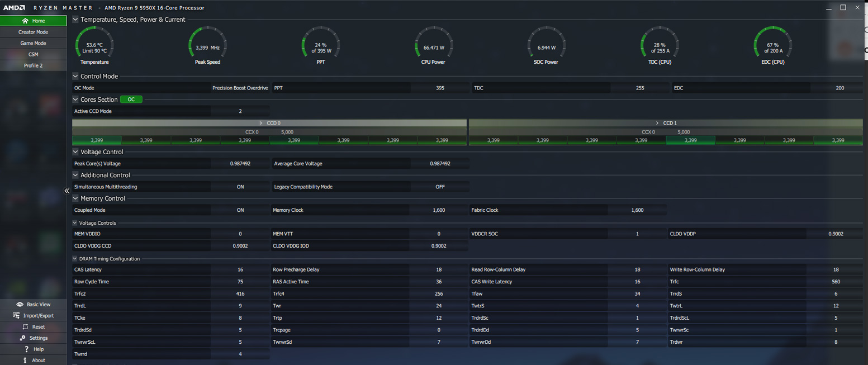Click the PPT gauge dial
This screenshot has height=365, width=868.
(x=320, y=42)
